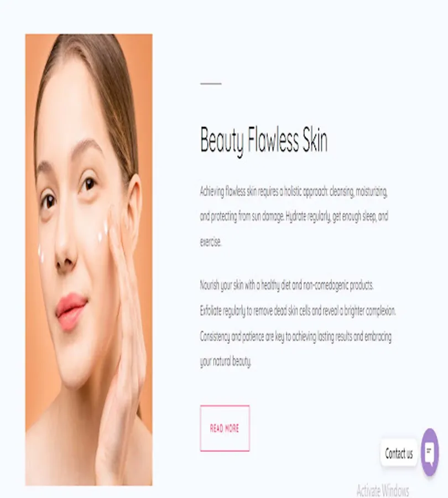Click the line starting with and protecting from sun damage

click(294, 216)
